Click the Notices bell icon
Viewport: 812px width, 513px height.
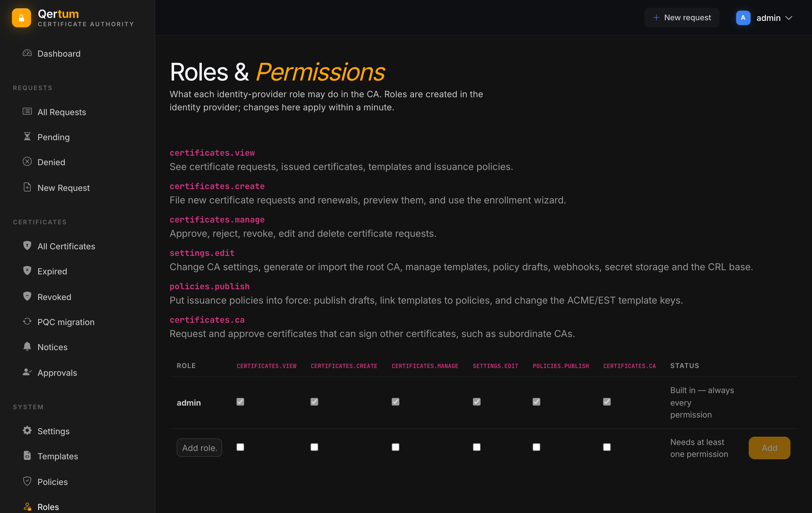click(x=27, y=347)
